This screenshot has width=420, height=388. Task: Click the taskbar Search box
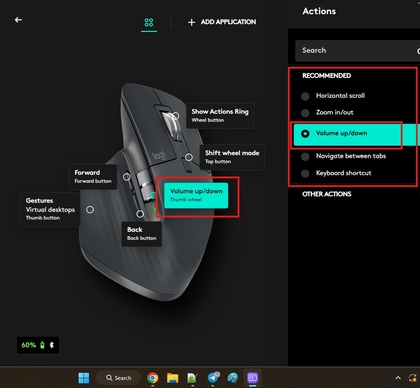[x=118, y=378]
